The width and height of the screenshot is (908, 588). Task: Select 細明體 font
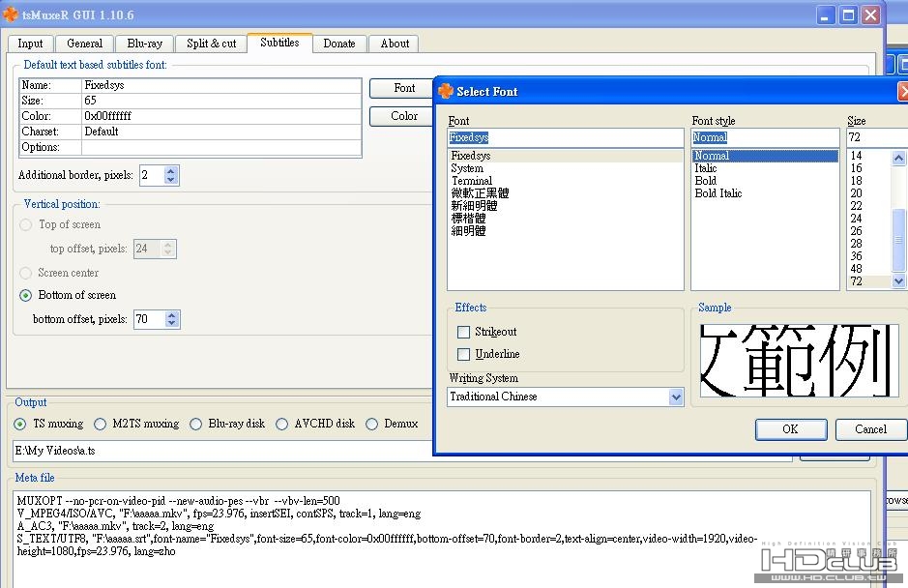(565, 231)
